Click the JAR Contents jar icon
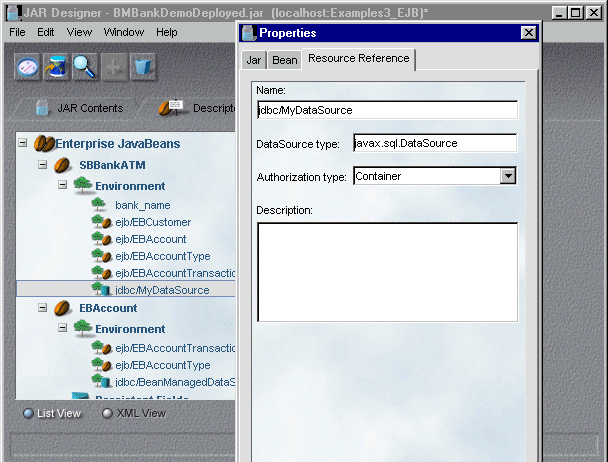The image size is (608, 462). [x=42, y=108]
